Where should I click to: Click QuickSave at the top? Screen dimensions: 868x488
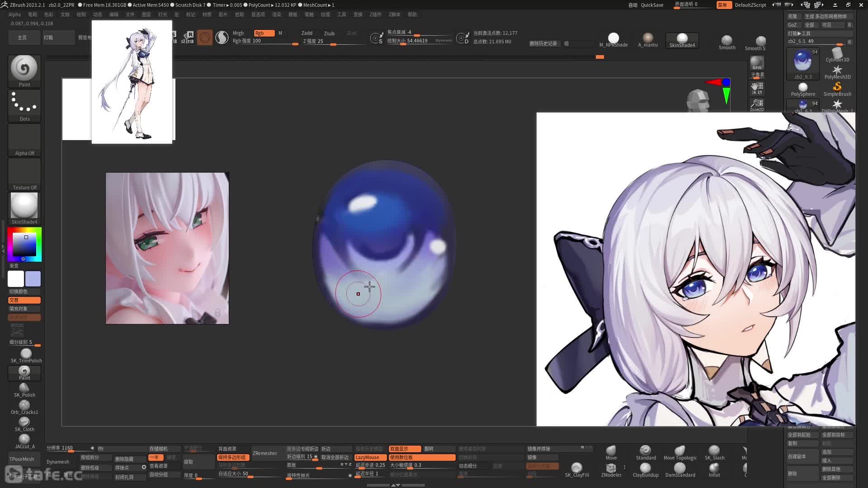tap(652, 5)
